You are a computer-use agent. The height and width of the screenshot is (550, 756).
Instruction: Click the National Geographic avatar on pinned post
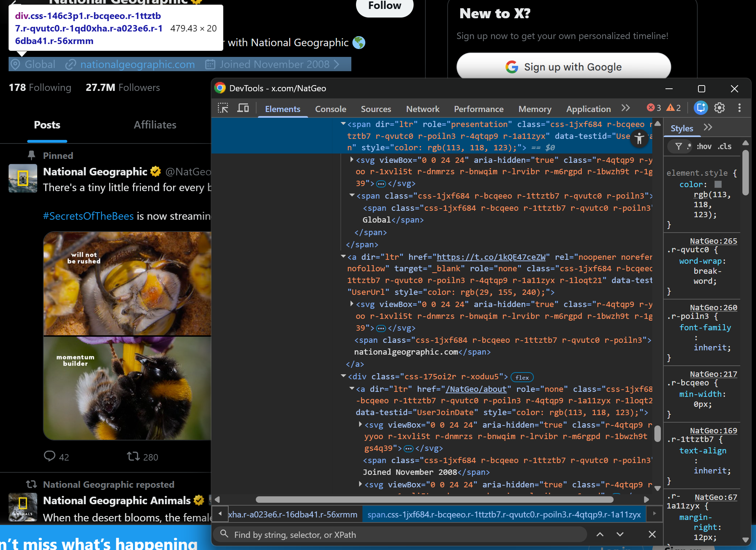tap(23, 178)
